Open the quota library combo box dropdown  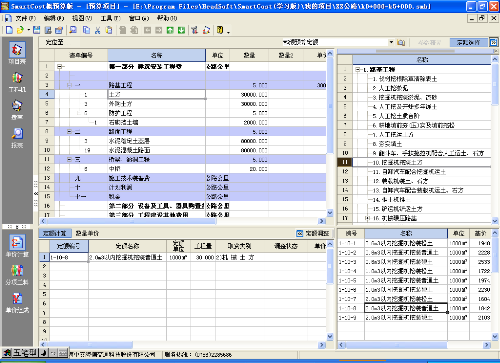tap(391, 42)
